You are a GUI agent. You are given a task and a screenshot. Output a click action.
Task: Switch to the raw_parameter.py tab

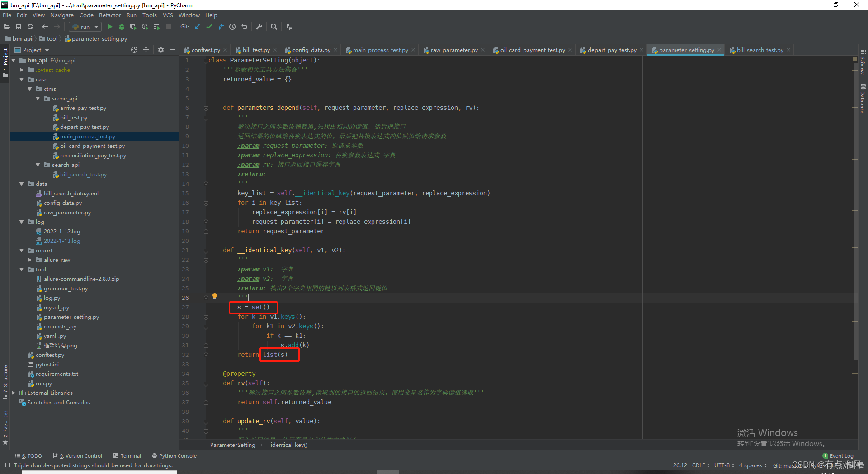pos(454,50)
